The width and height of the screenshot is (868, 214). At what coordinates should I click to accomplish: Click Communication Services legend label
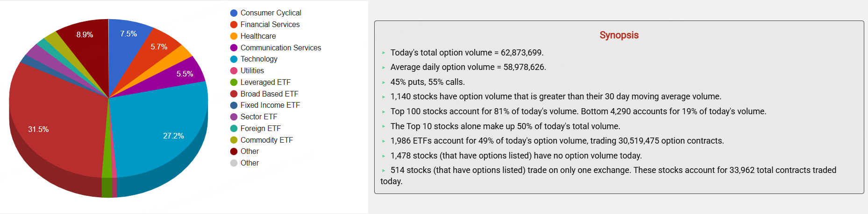coord(281,48)
